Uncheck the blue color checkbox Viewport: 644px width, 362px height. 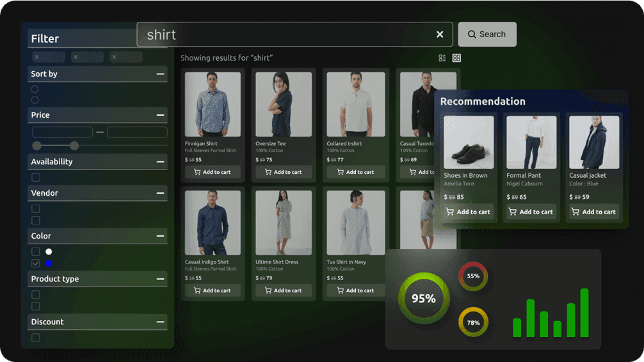tap(36, 264)
